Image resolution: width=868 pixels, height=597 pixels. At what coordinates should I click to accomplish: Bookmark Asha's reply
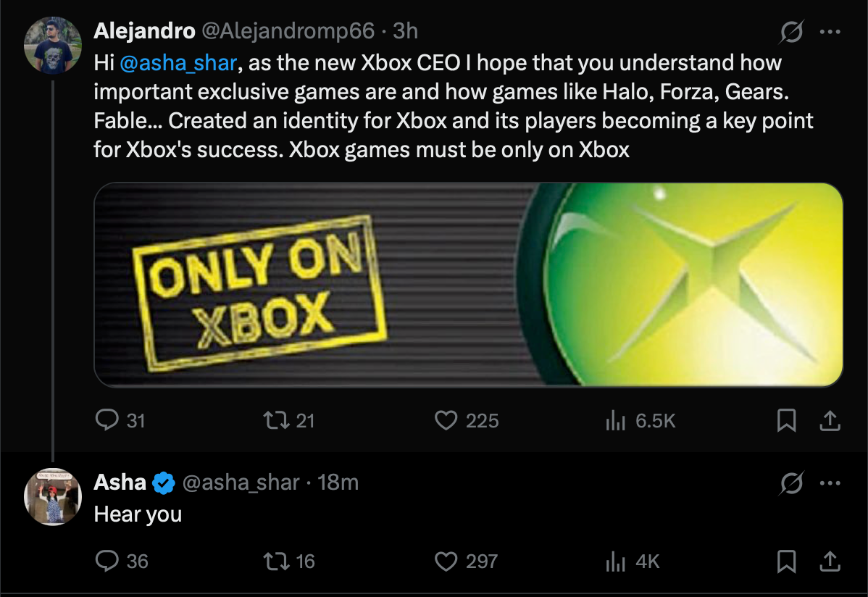[786, 561]
